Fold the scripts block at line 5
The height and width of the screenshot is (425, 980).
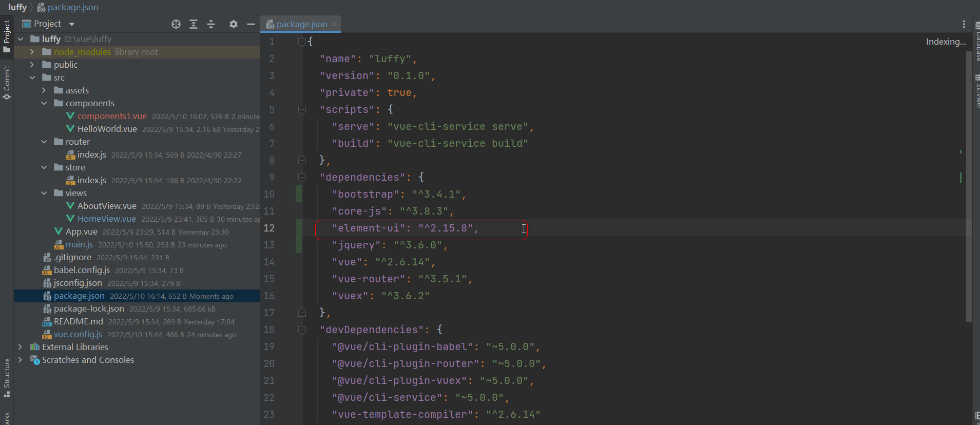[x=302, y=109]
